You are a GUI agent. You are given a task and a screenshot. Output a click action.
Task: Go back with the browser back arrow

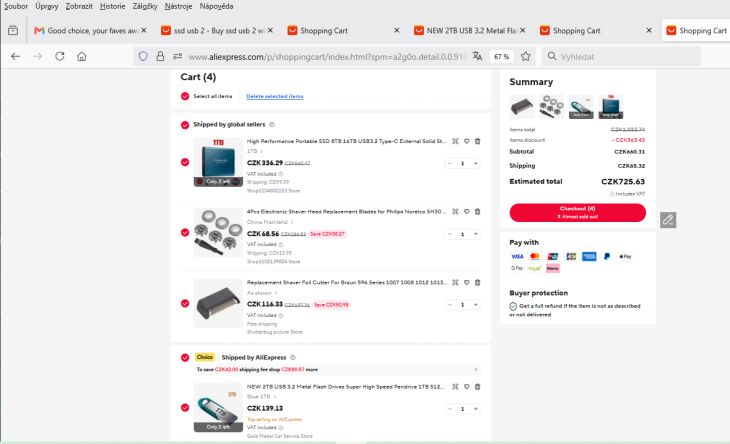click(x=15, y=56)
